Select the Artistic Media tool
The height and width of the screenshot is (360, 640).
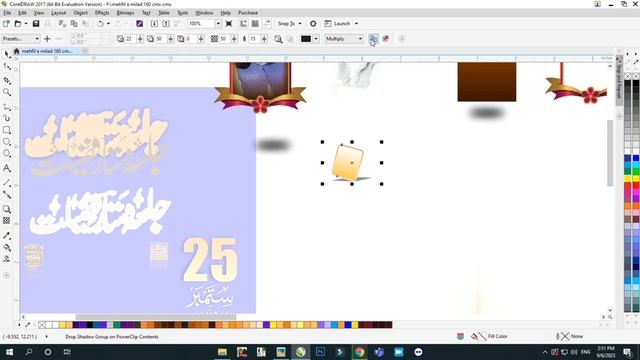coord(7,118)
